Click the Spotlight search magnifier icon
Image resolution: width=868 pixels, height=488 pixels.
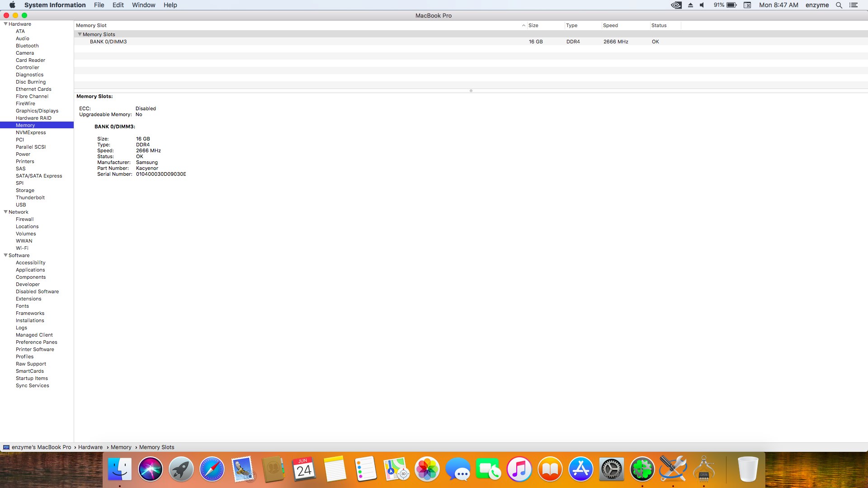[x=839, y=5]
